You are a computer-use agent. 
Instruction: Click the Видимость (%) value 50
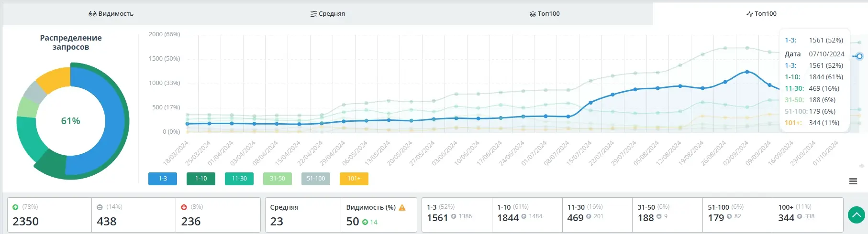click(x=353, y=222)
